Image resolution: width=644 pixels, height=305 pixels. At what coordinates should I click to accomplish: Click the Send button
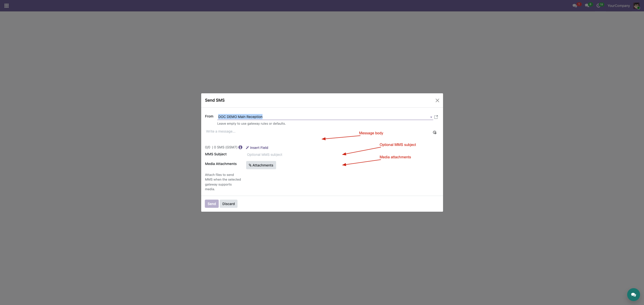coord(211,204)
